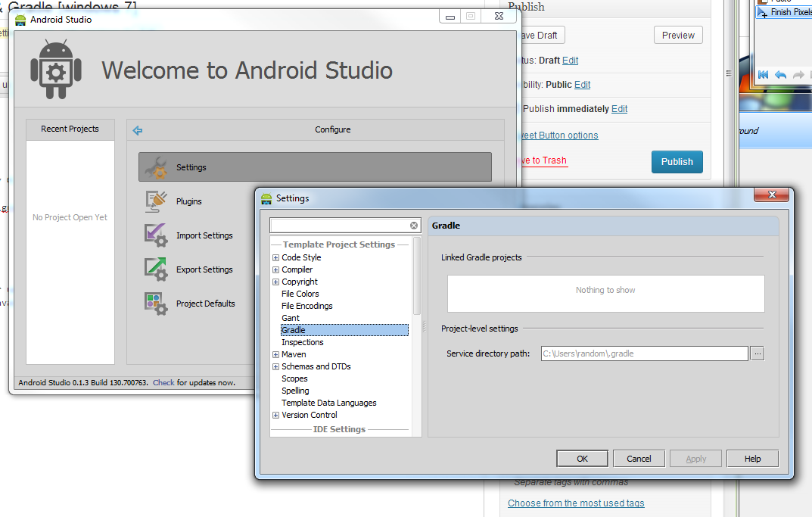
Task: Clear the Settings search field
Action: [414, 226]
